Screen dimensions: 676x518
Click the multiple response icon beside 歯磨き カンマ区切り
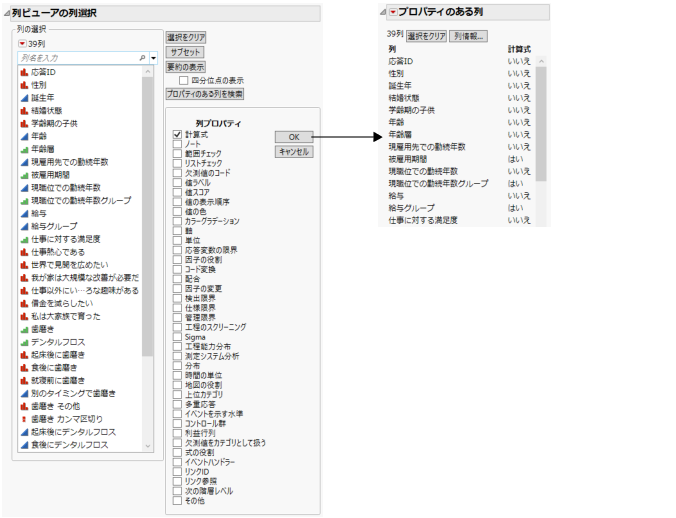[25, 419]
